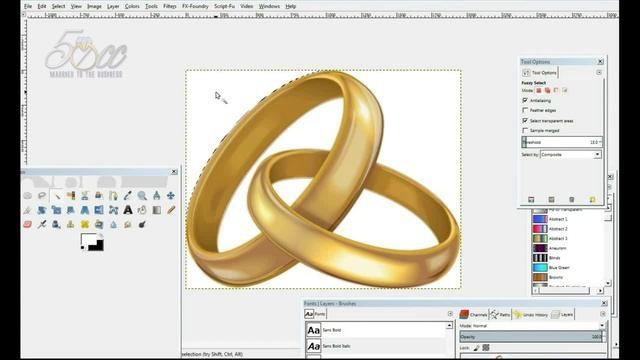Set selection mode to Subtract
Viewport: 640px width, 360px height.
[x=556, y=91]
